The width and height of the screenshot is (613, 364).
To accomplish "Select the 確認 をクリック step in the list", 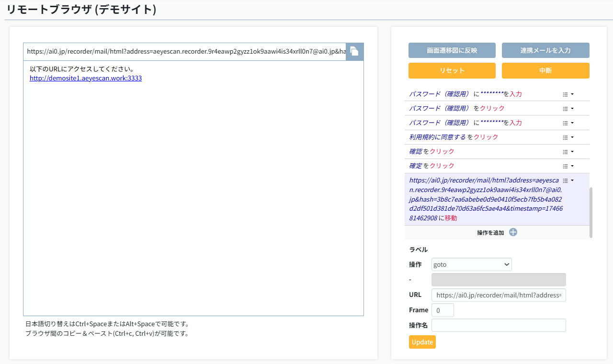I will pos(431,151).
